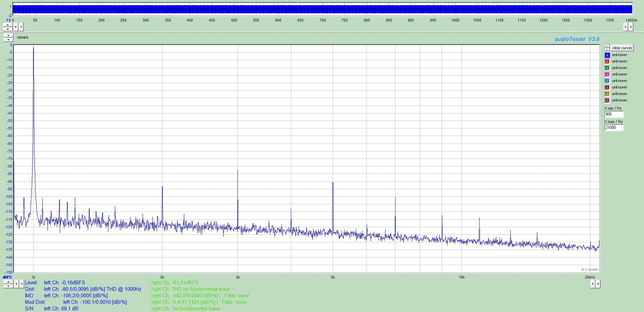Click the blue curve A marker
This screenshot has height=312, width=644.
coord(607,55)
